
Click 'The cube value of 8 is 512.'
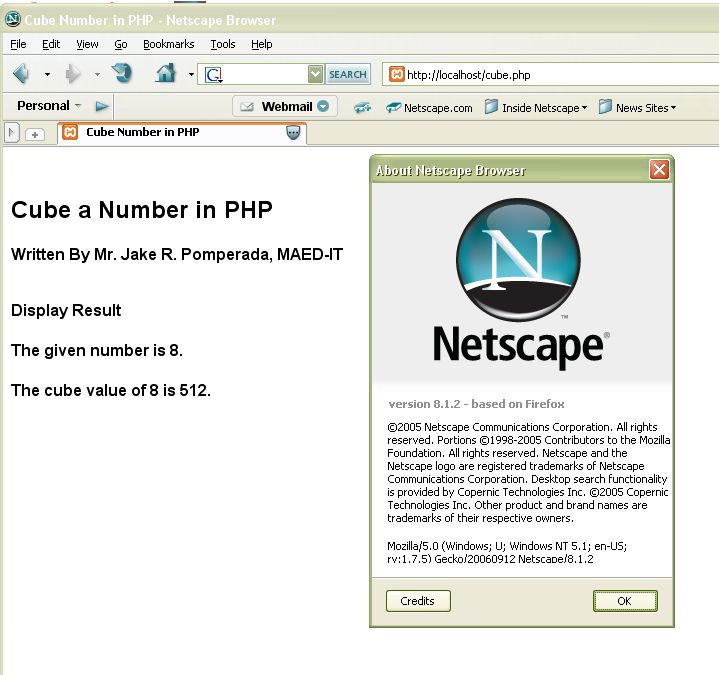111,390
